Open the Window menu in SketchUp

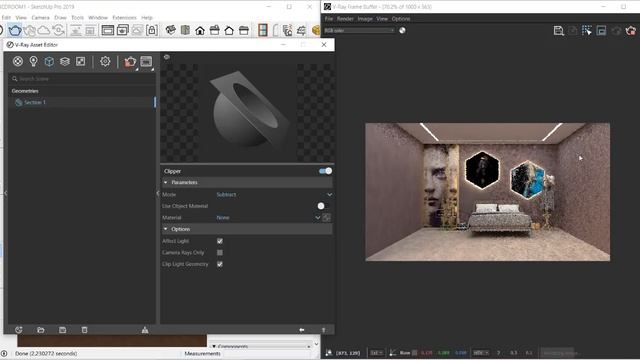[98, 18]
